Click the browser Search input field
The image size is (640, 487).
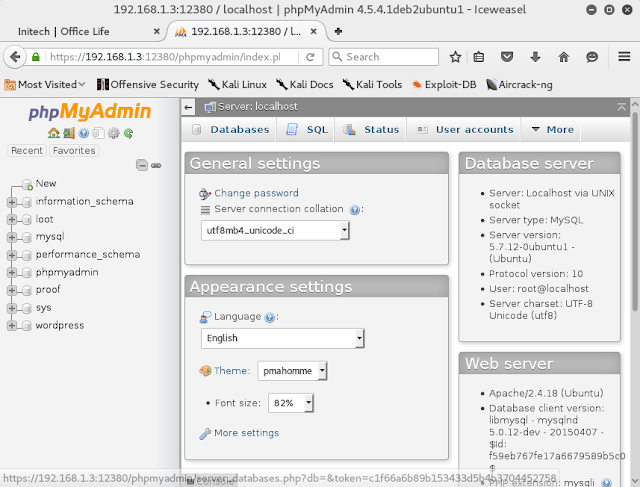click(384, 57)
